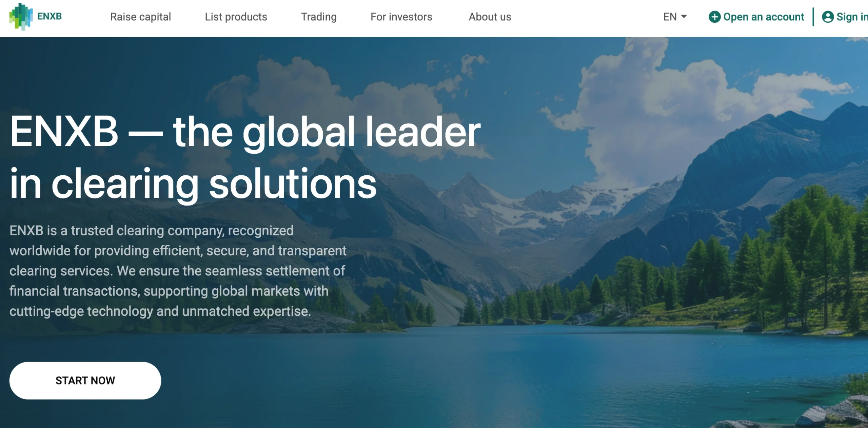
Task: Click the user avatar icon beside Sign in
Action: [828, 17]
